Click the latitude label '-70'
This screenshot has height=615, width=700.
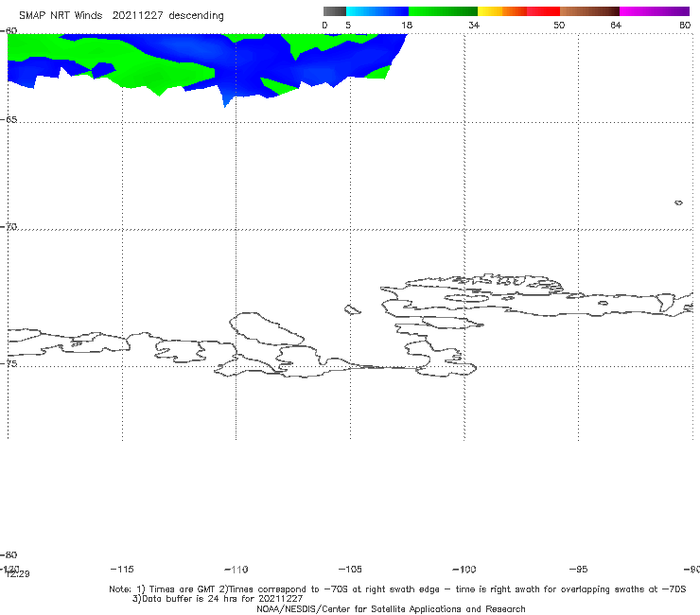pyautogui.click(x=9, y=227)
